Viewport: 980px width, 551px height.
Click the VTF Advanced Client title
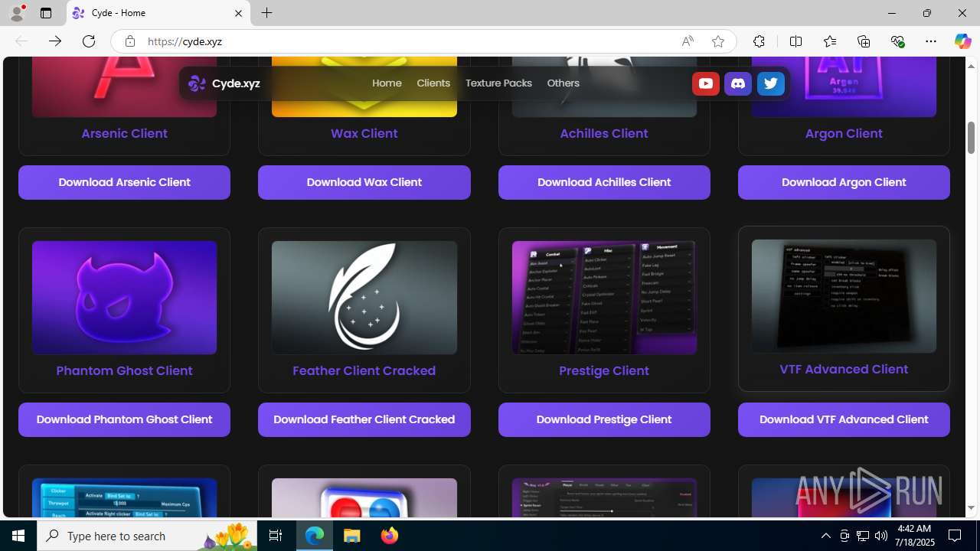(x=844, y=369)
